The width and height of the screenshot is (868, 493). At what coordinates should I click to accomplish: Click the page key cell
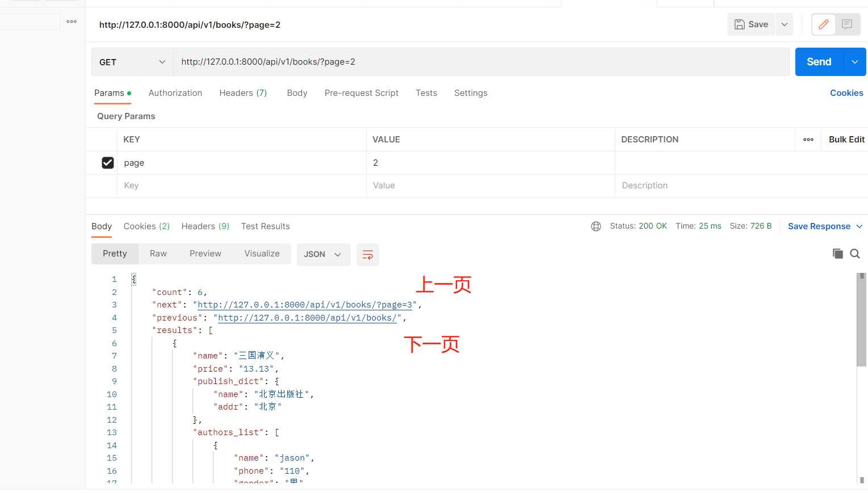[242, 163]
